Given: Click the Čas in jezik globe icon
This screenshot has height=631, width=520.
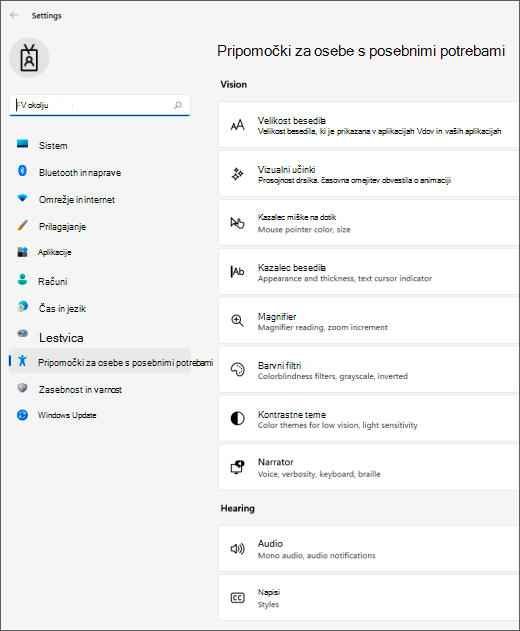Looking at the screenshot, I should point(23,307).
